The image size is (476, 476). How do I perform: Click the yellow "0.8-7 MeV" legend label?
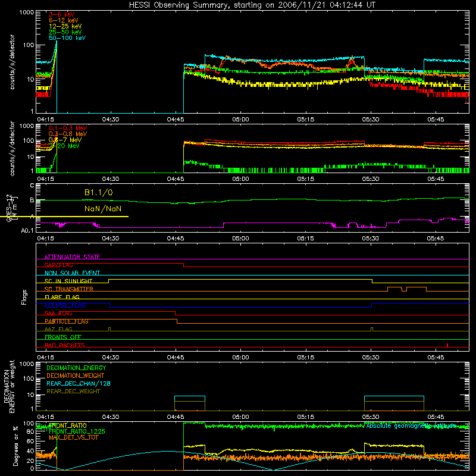point(65,140)
